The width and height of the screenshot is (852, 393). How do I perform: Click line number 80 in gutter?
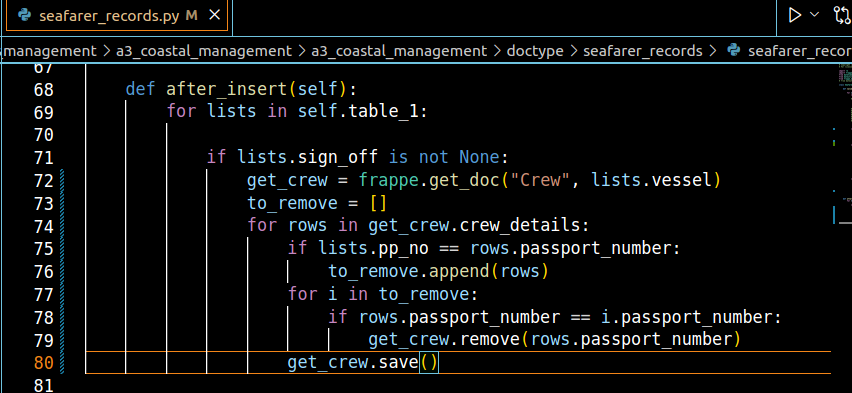43,363
